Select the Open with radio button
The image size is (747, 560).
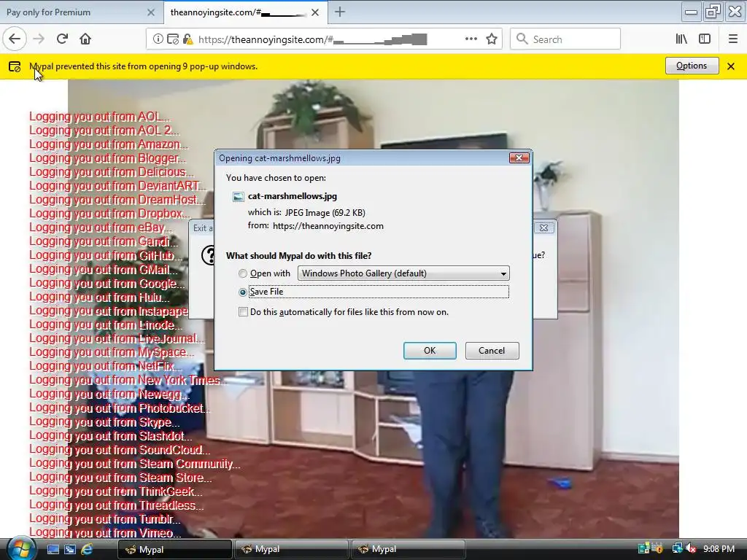[x=243, y=274]
